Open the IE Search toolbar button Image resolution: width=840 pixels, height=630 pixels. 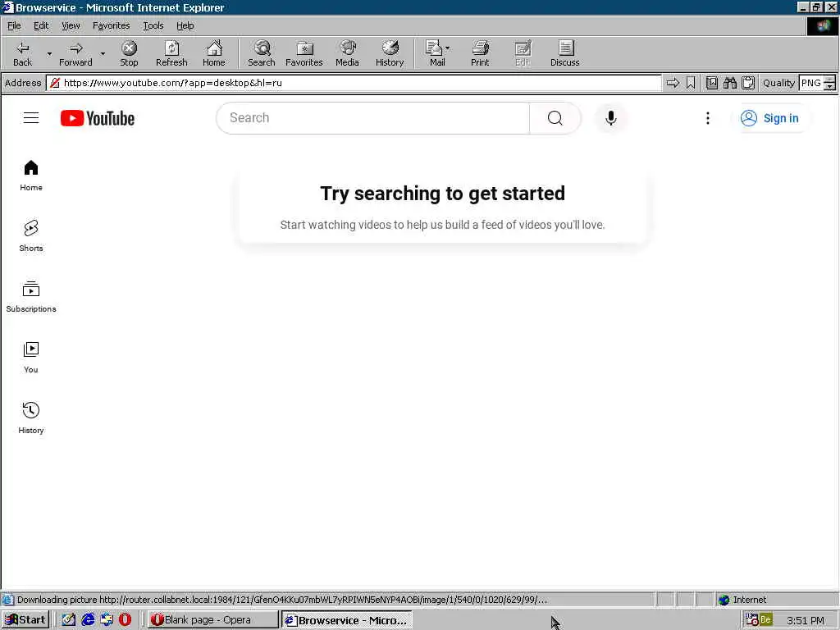(x=262, y=53)
